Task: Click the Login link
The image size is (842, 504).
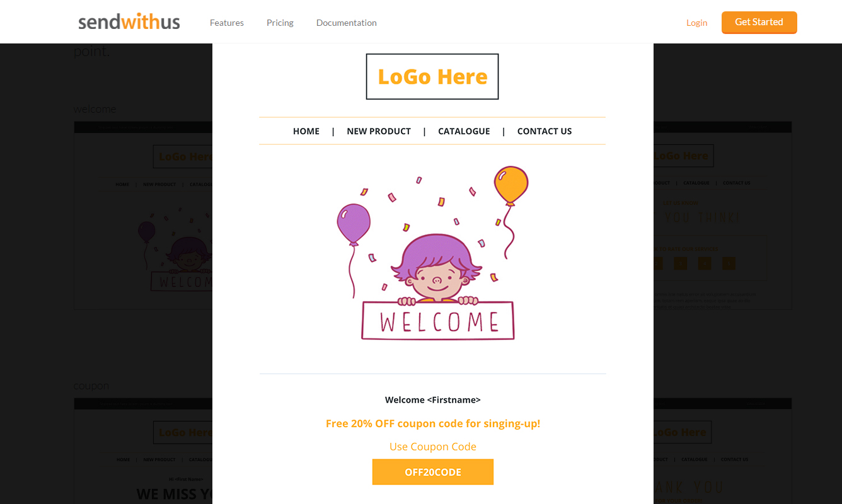Action: (x=696, y=23)
